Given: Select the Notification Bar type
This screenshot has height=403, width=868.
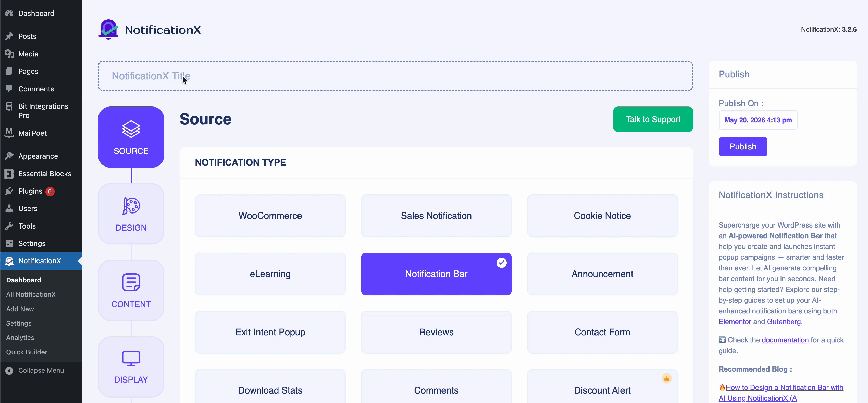Looking at the screenshot, I should [x=436, y=274].
